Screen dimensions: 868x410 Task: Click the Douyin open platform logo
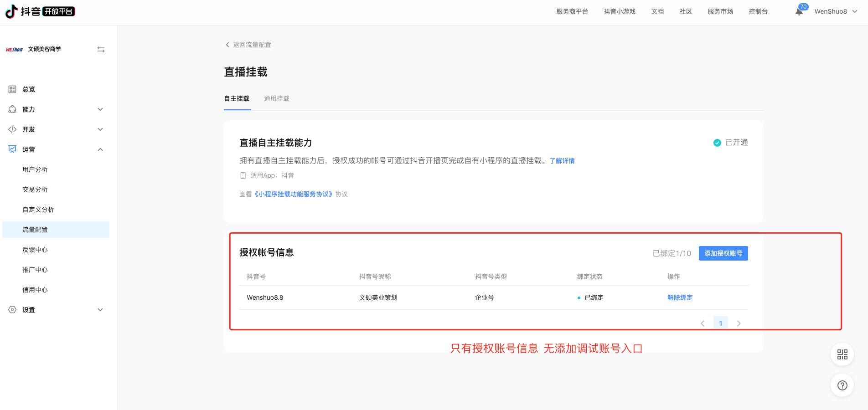coord(40,11)
